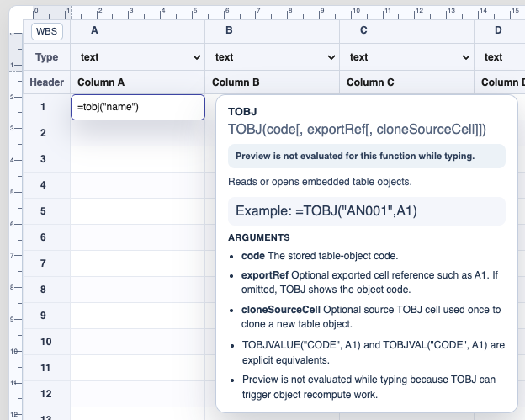
Task: Click the TOBJVALUE equivalents note
Action: 374,353
